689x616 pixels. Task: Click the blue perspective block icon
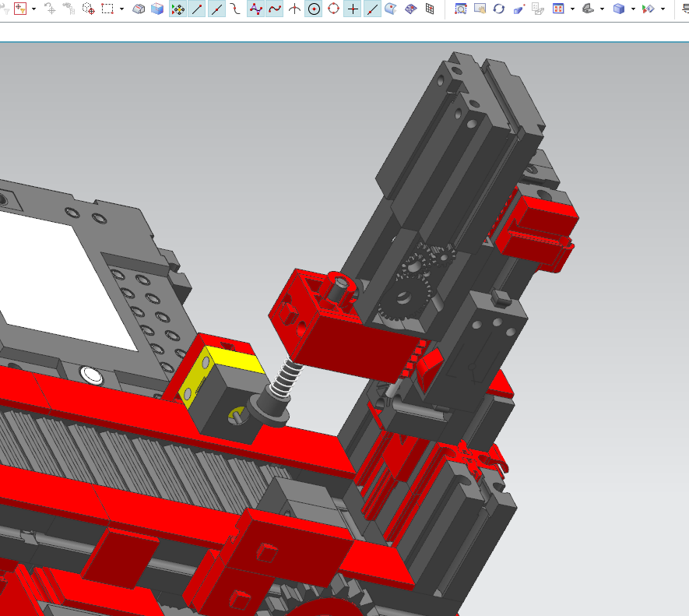click(x=519, y=9)
